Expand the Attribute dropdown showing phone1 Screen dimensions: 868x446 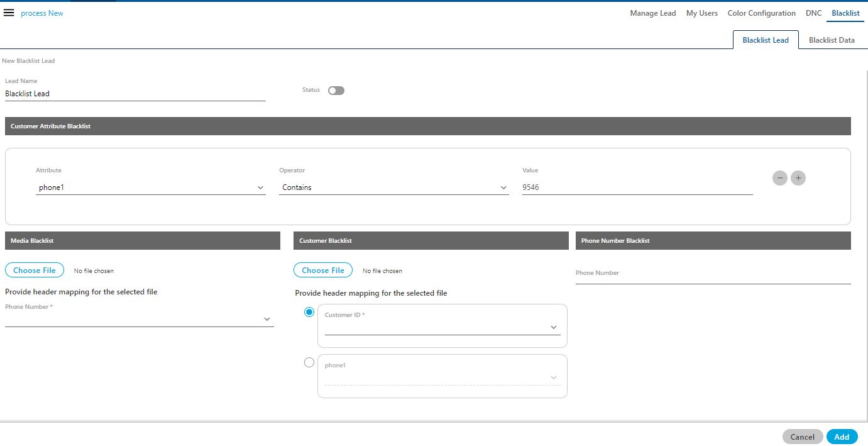150,187
